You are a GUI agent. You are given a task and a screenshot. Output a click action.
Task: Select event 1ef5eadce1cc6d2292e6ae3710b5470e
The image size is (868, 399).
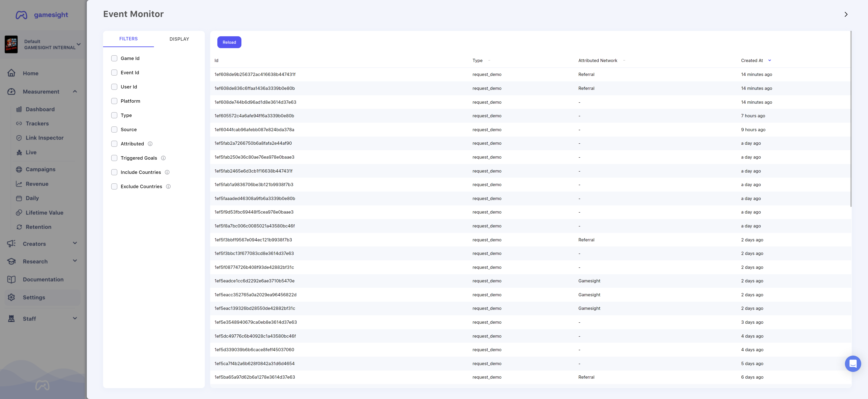254,281
